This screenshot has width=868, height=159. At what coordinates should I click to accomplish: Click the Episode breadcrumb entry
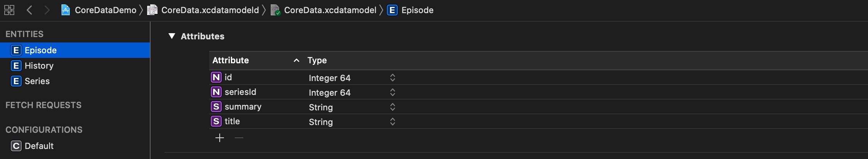click(410, 10)
